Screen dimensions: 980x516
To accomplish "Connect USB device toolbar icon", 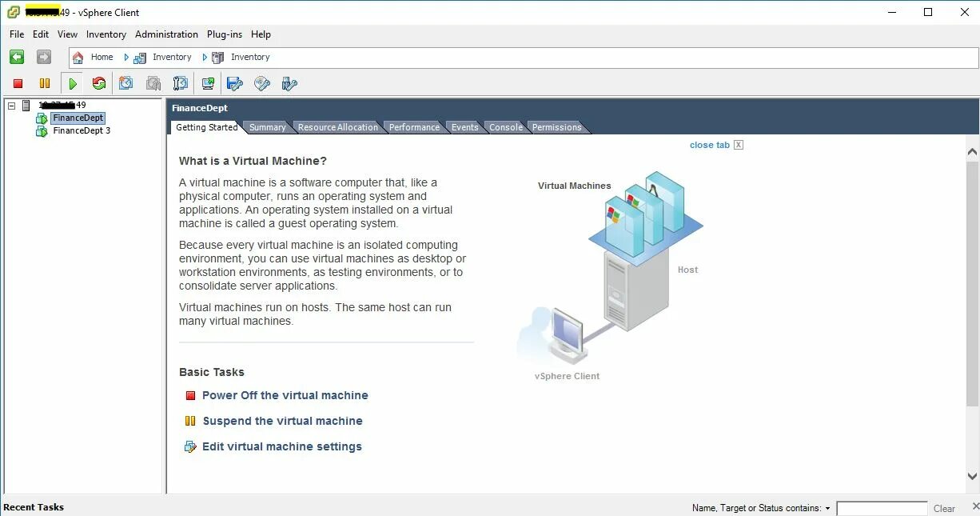I will coord(289,83).
